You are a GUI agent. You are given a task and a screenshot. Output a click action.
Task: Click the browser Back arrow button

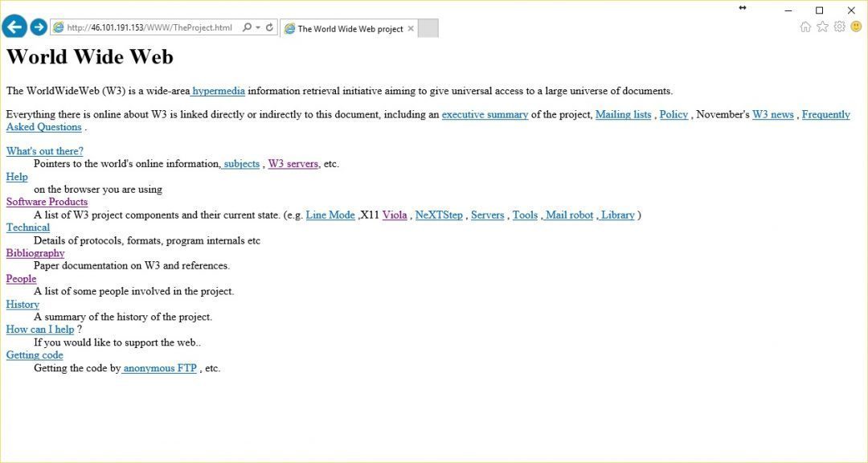(14, 27)
